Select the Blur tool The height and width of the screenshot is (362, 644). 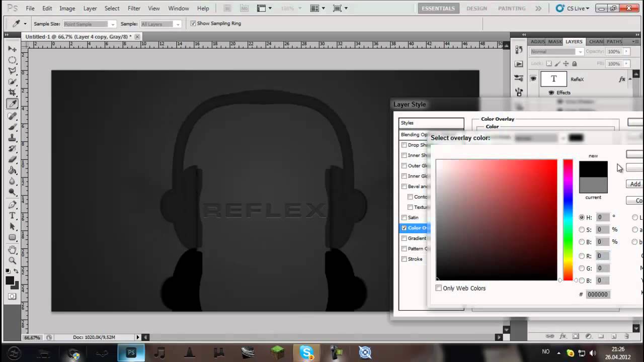13,182
